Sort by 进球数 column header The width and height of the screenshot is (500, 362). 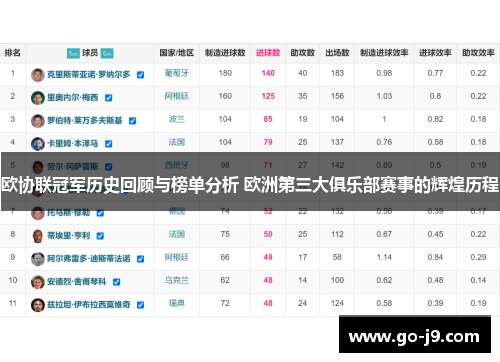tap(268, 53)
